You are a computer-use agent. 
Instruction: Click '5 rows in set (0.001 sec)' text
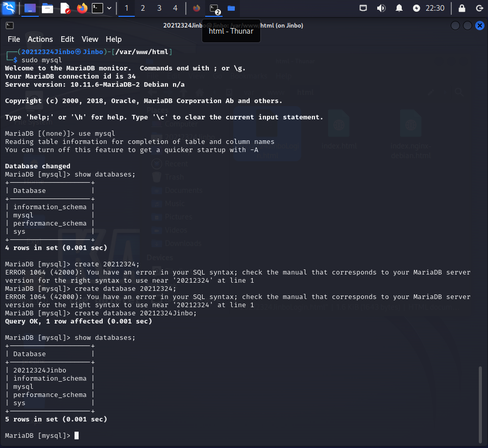tap(56, 419)
